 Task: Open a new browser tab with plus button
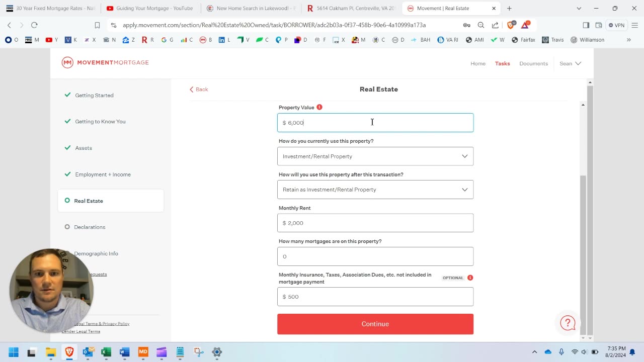(509, 9)
